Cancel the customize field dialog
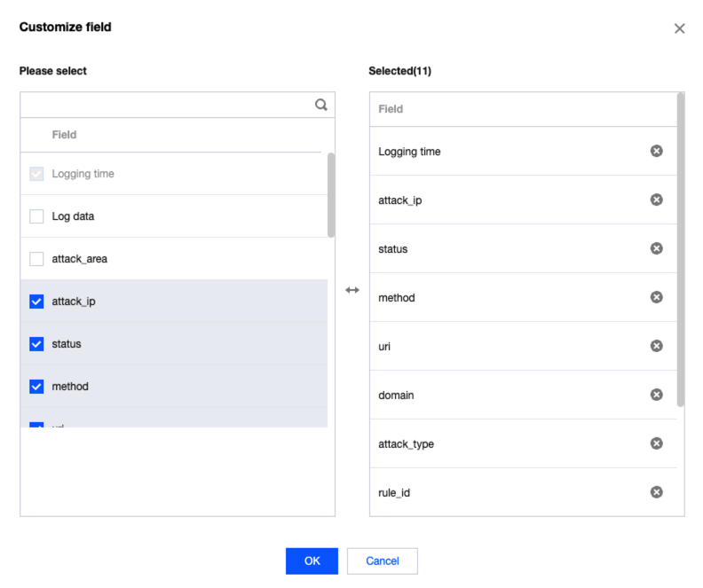Viewport: 703px width, 588px height. pyautogui.click(x=382, y=561)
